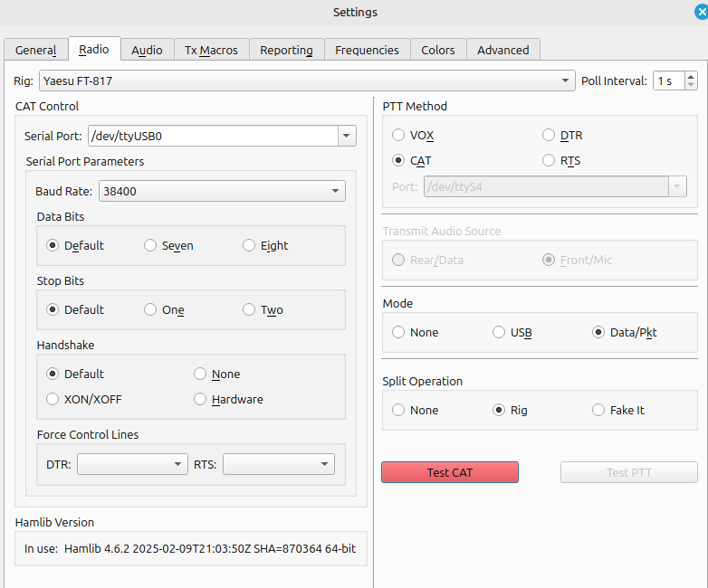Open the DTR force control dropdown
The width and height of the screenshot is (708, 588).
click(132, 464)
